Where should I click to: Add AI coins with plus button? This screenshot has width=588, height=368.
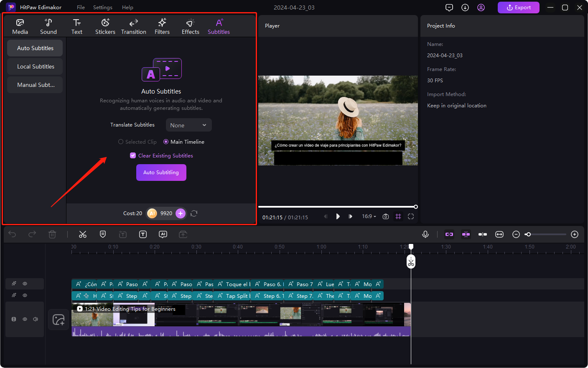(181, 213)
